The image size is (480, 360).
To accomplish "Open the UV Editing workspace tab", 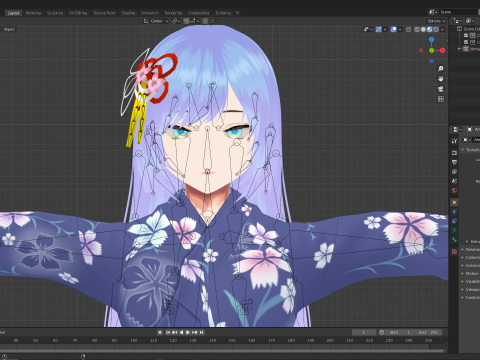I will 78,13.
